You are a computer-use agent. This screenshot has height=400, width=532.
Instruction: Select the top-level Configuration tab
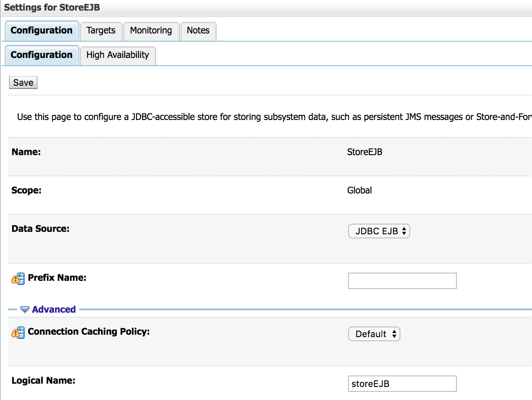tap(42, 31)
